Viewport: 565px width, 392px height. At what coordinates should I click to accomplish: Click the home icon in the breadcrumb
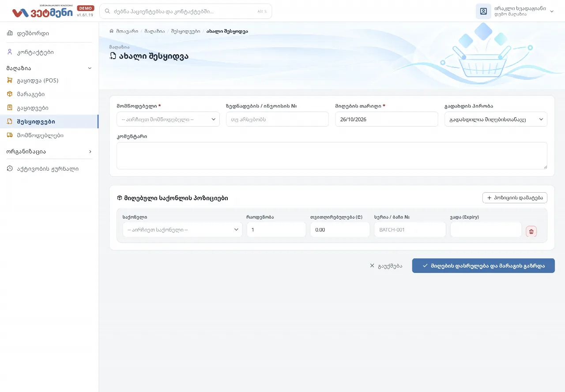[x=112, y=31]
